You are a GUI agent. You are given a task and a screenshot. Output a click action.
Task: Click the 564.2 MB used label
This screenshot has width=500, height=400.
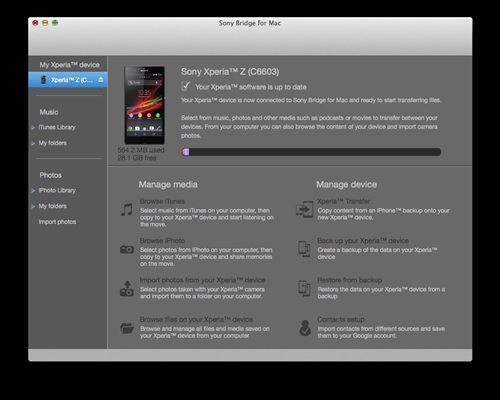point(141,150)
